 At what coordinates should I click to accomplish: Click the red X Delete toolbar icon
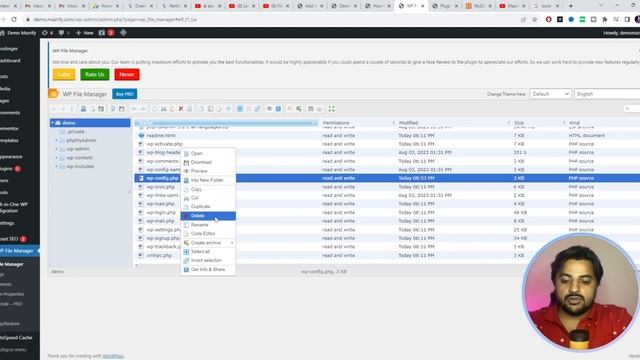[181, 109]
